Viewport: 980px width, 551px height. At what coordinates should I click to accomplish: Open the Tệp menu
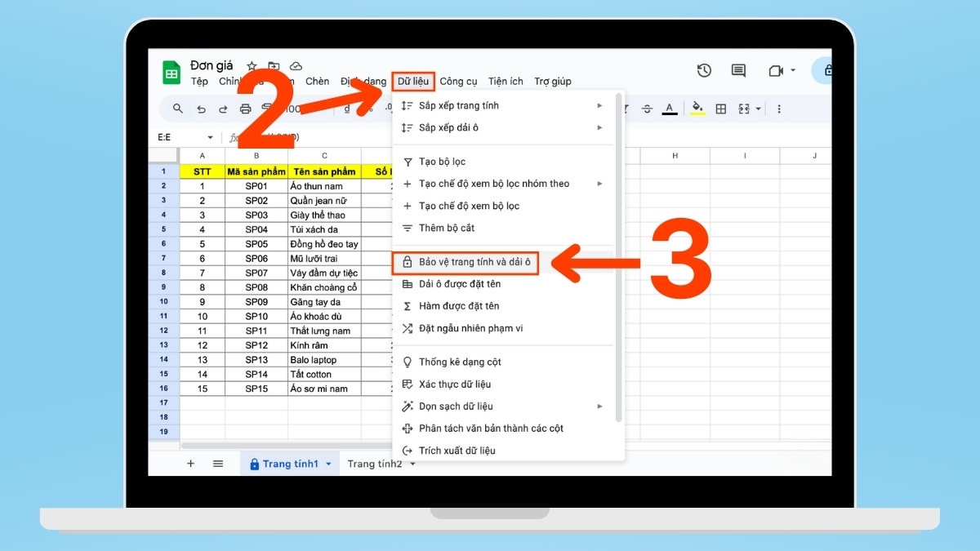point(199,82)
